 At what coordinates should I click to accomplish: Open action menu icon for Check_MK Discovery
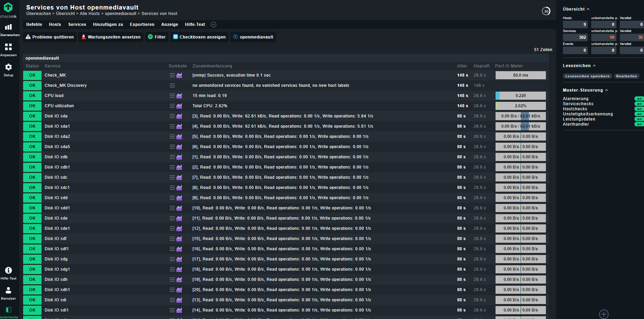pos(172,85)
